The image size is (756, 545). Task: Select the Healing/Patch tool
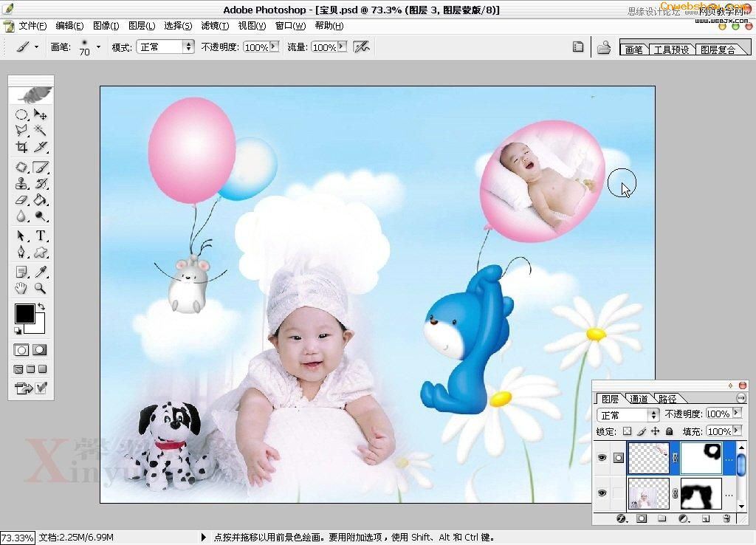click(x=21, y=168)
